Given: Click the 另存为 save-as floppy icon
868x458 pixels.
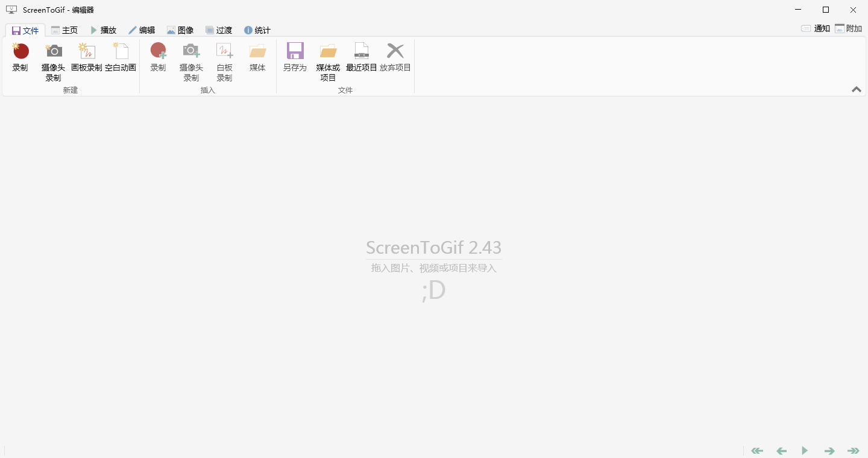Looking at the screenshot, I should (295, 52).
